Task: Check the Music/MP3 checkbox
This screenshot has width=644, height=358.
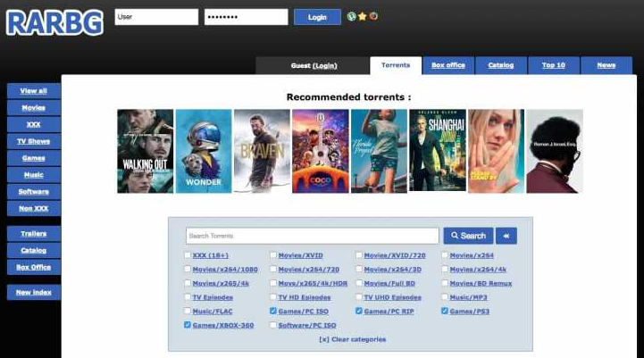Action: [445, 297]
